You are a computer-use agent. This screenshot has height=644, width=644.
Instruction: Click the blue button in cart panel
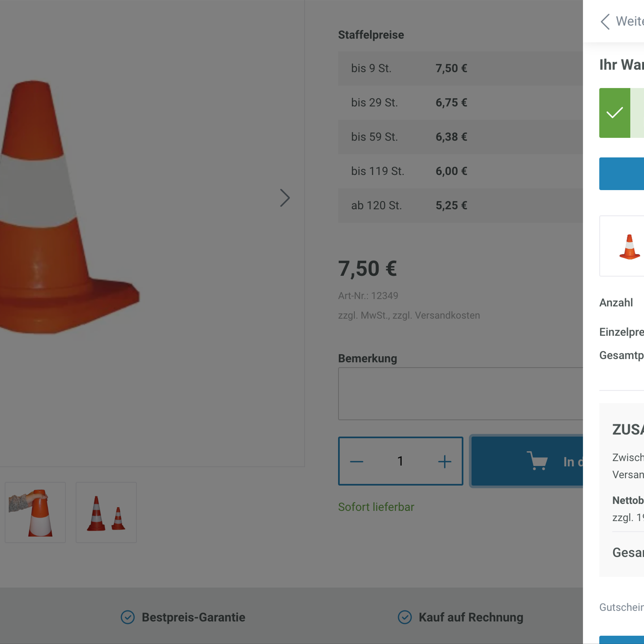621,174
